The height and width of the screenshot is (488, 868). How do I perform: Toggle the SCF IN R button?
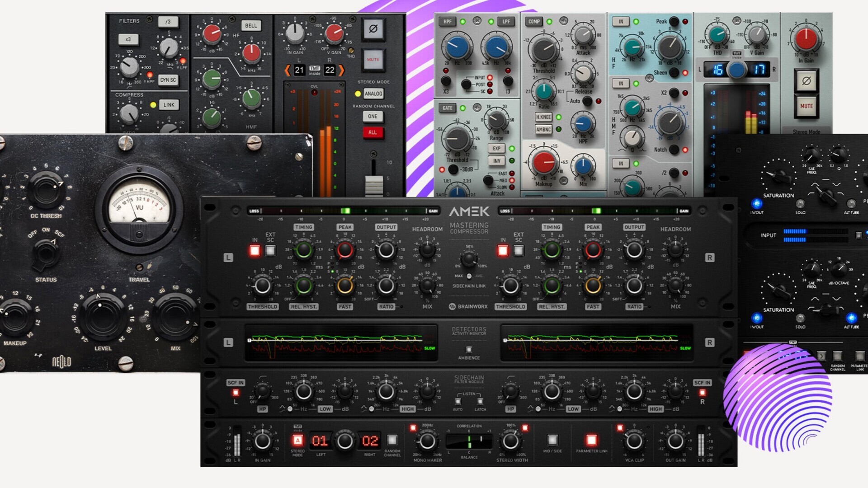pos(702,392)
